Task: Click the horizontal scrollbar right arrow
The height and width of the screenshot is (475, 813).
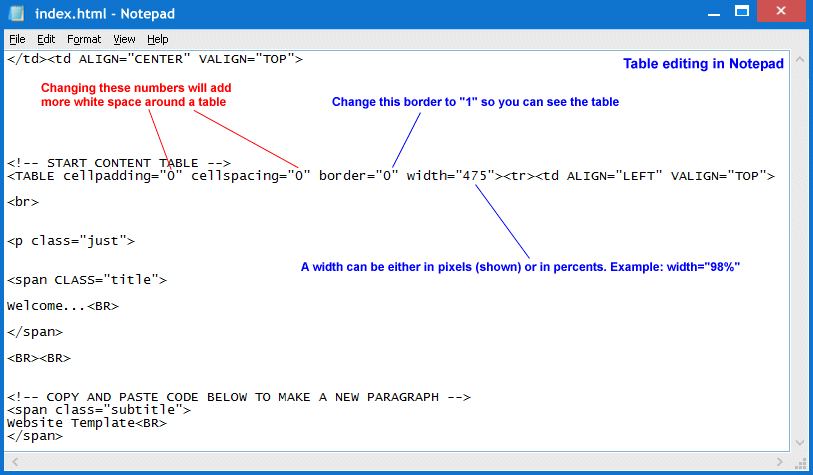Action: [780, 462]
